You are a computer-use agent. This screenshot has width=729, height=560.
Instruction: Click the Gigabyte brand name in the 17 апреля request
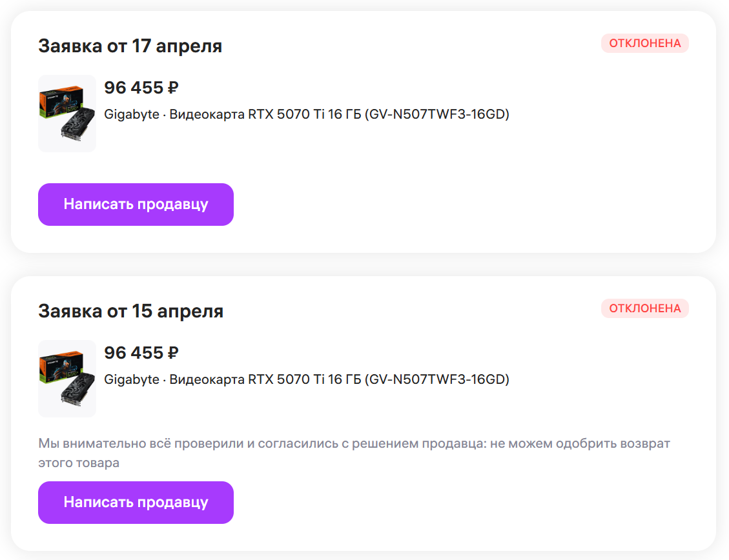[131, 114]
